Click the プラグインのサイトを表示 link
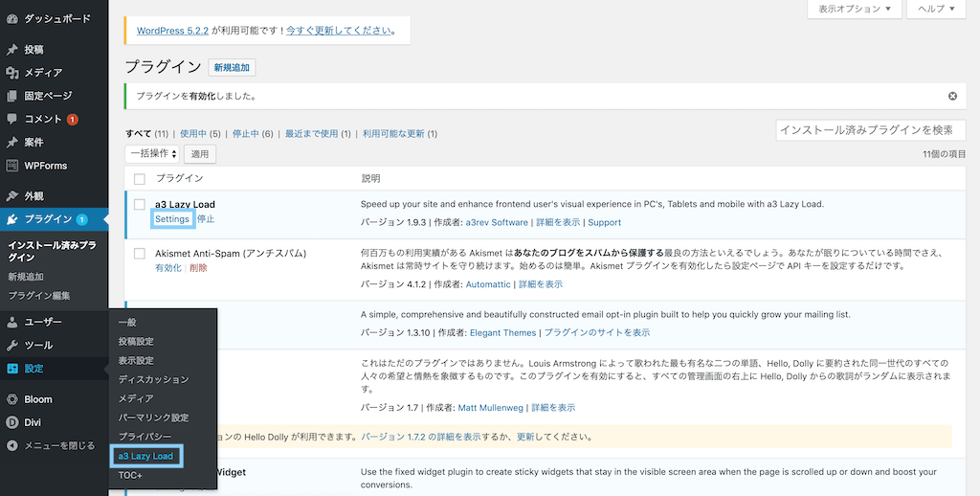The width and height of the screenshot is (980, 496). [597, 333]
